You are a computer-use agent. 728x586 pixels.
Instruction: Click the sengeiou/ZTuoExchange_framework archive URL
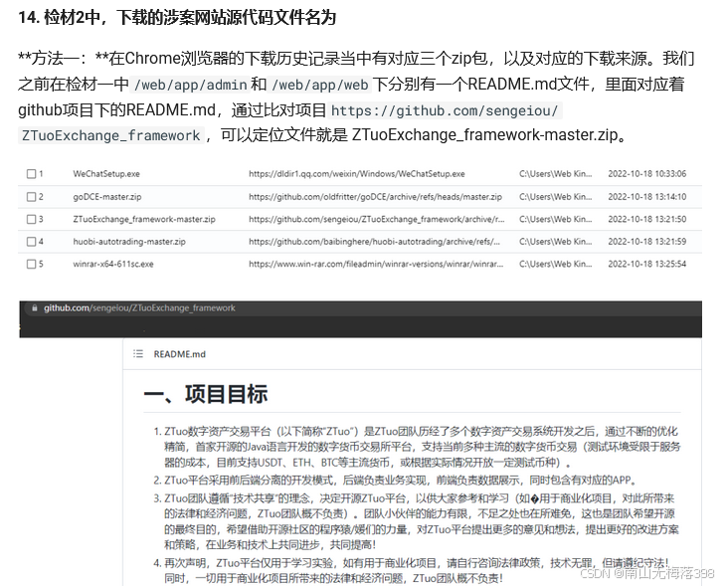point(377,219)
